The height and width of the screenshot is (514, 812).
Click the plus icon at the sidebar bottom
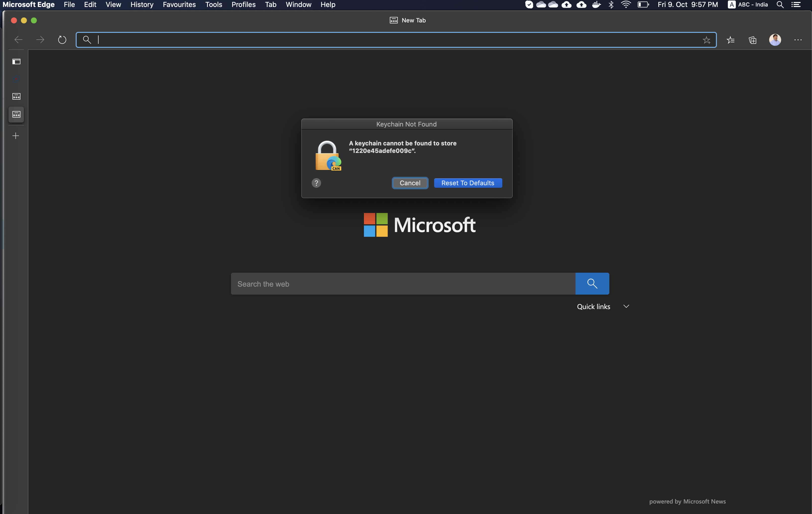pos(15,135)
